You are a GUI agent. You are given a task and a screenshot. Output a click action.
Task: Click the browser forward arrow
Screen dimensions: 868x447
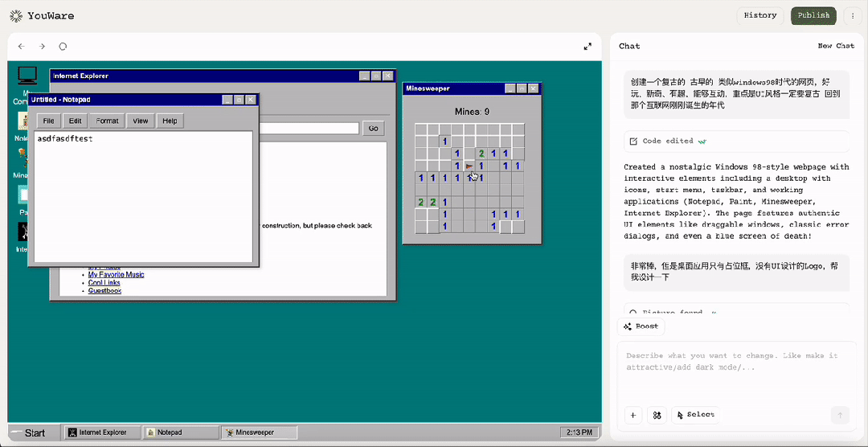click(43, 47)
